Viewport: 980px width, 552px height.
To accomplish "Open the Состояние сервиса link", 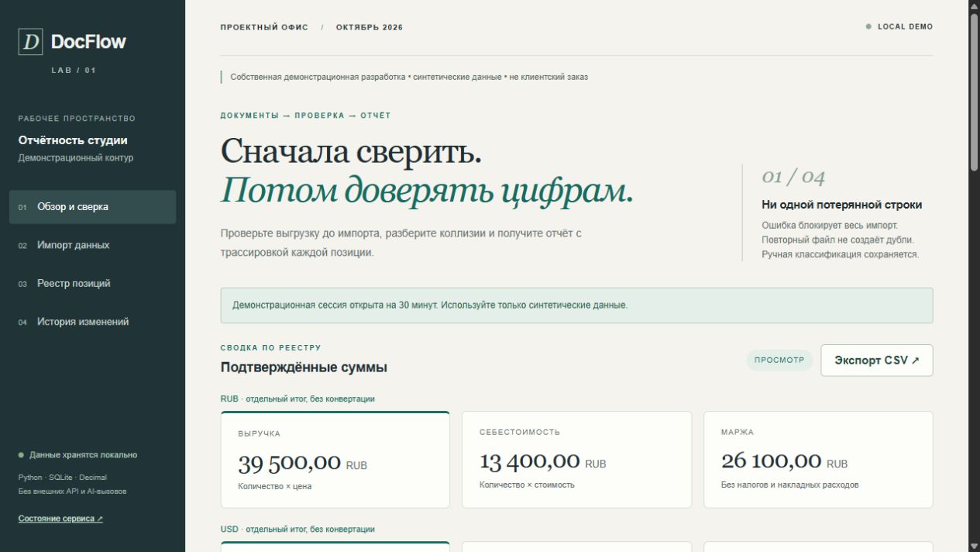I will click(x=60, y=519).
